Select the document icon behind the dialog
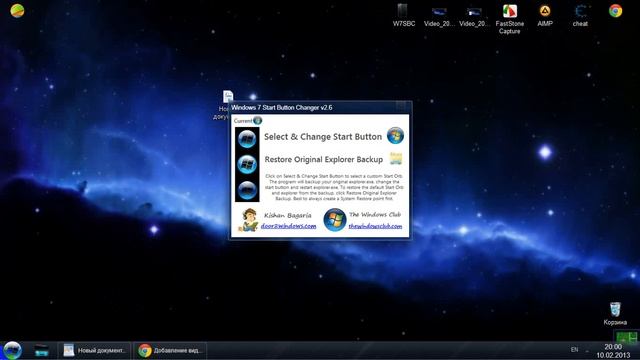The width and height of the screenshot is (640, 360). [x=228, y=97]
